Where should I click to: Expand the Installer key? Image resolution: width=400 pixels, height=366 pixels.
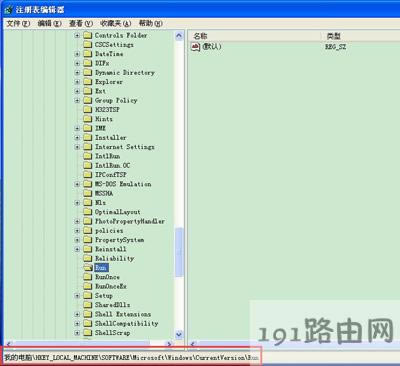(77, 138)
